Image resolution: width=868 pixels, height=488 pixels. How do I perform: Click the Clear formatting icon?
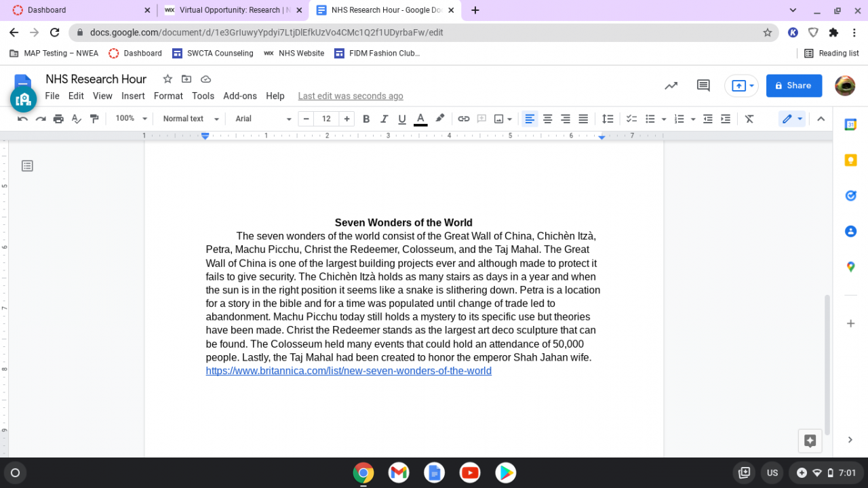[749, 119]
